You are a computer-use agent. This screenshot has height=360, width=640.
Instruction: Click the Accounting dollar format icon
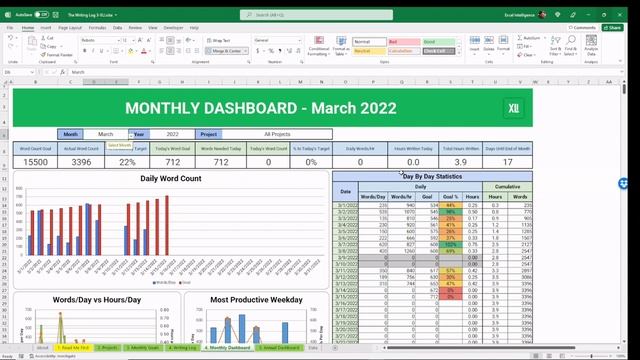pos(258,51)
